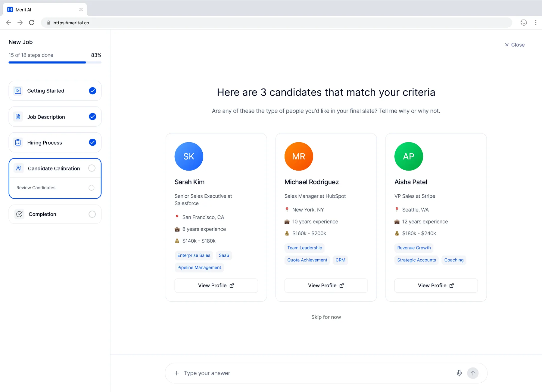Click the 83% progress value
This screenshot has height=392, width=542.
[96, 55]
